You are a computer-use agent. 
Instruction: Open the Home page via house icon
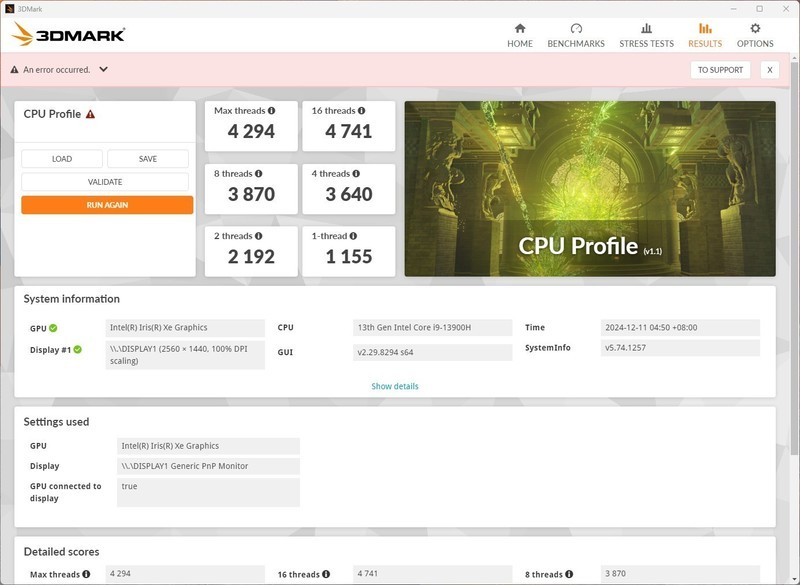click(520, 28)
